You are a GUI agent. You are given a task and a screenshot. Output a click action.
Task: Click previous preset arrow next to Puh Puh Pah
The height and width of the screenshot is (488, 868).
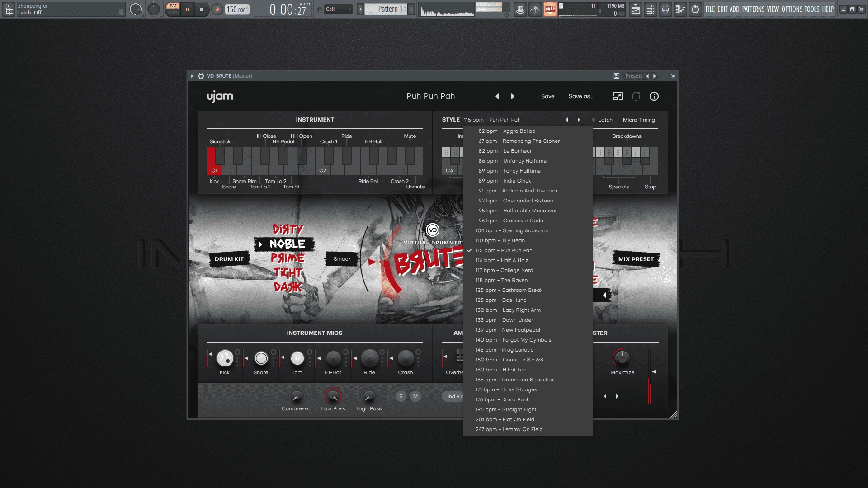click(x=497, y=96)
